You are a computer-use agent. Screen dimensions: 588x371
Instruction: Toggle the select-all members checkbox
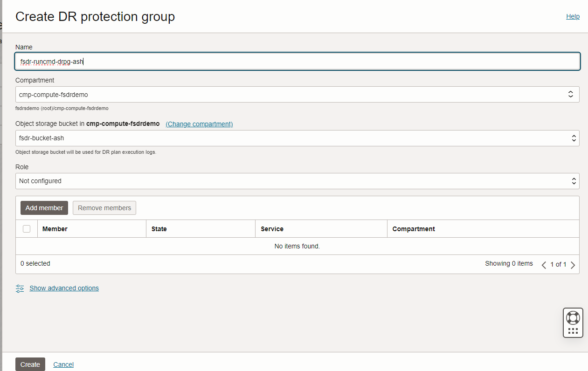(x=27, y=229)
